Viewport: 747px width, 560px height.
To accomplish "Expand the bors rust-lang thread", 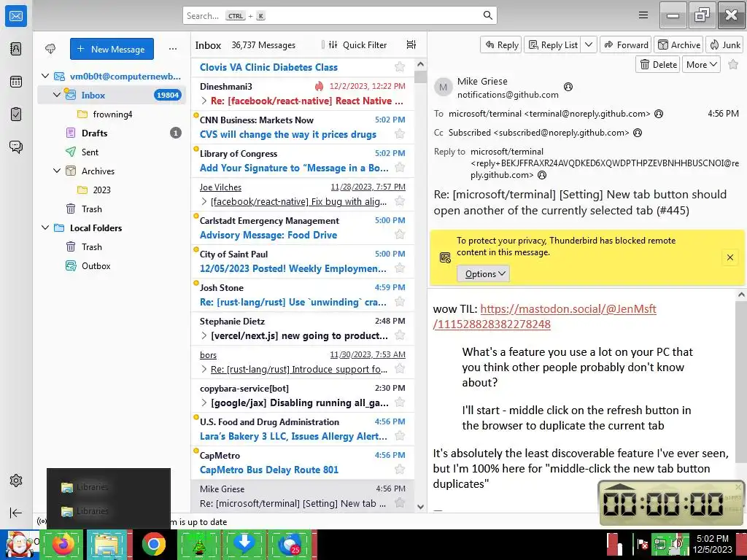I will 204,369.
